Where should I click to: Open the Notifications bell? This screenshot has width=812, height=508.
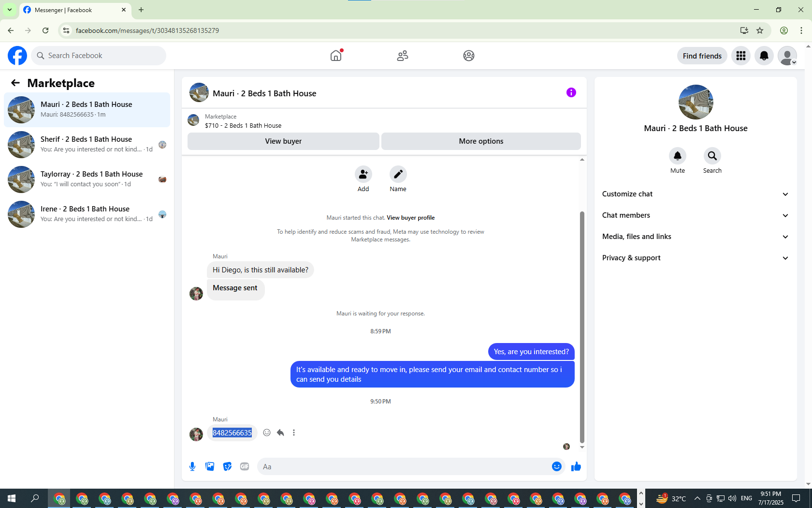coord(764,56)
